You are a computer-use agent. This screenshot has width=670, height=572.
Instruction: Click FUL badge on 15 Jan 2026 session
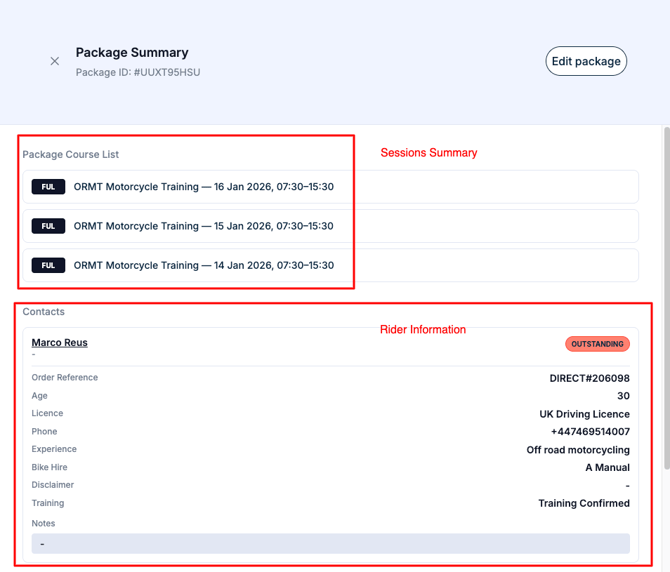point(48,226)
